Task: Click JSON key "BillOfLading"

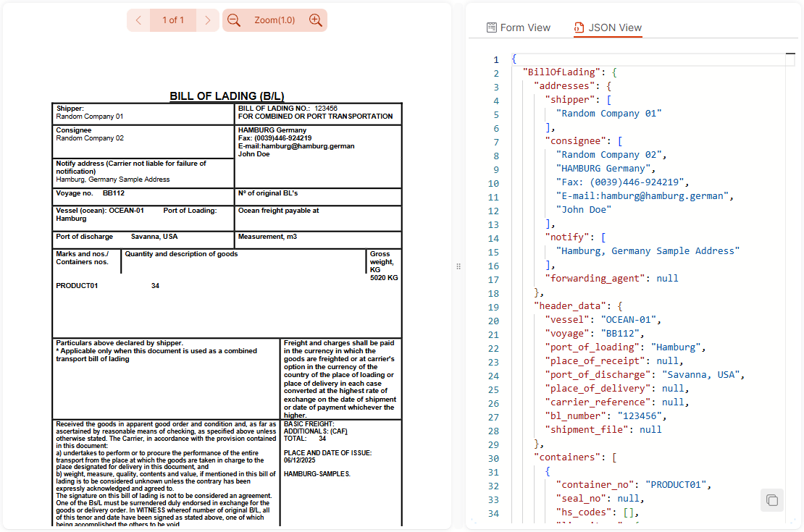Action: click(x=561, y=72)
